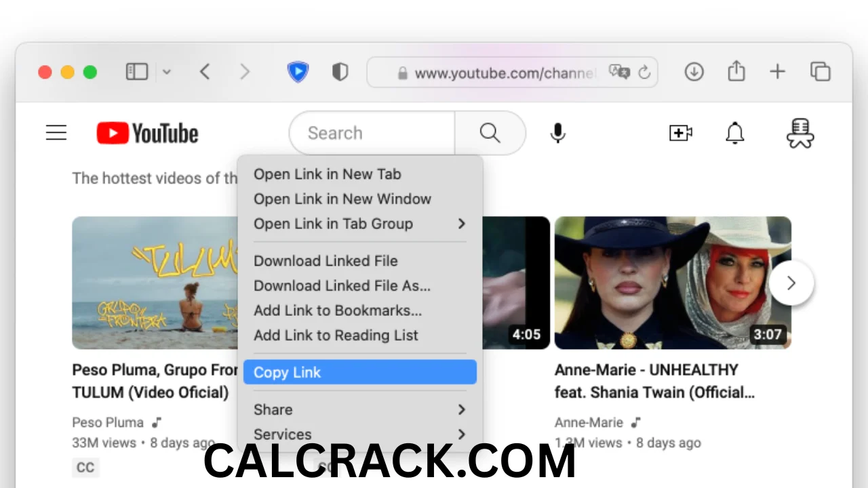Open the Anne-Marie channel link
The width and height of the screenshot is (868, 488).
pos(589,422)
